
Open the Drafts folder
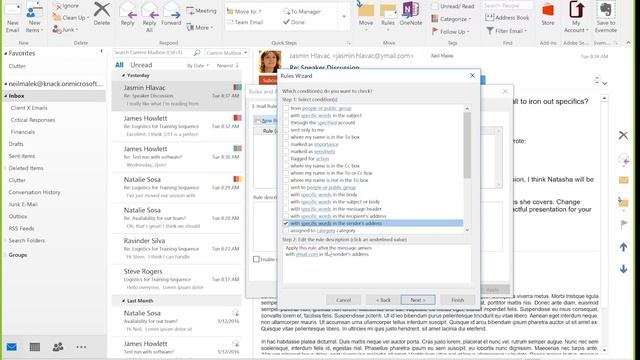[x=16, y=144]
